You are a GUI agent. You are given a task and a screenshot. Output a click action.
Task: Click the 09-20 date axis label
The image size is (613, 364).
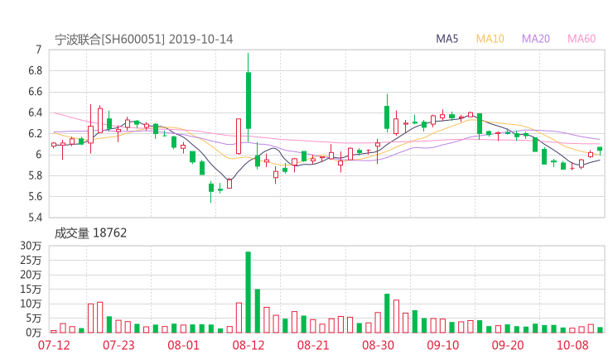pyautogui.click(x=507, y=345)
